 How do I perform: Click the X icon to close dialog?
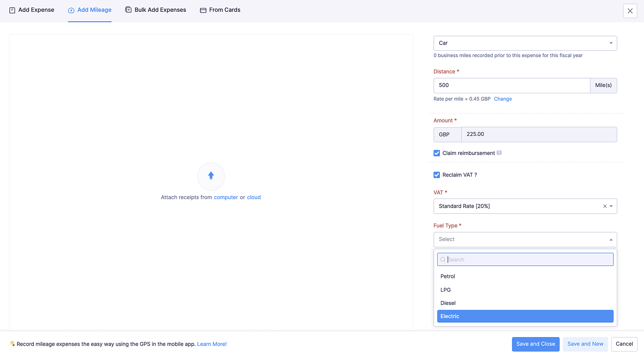(630, 11)
